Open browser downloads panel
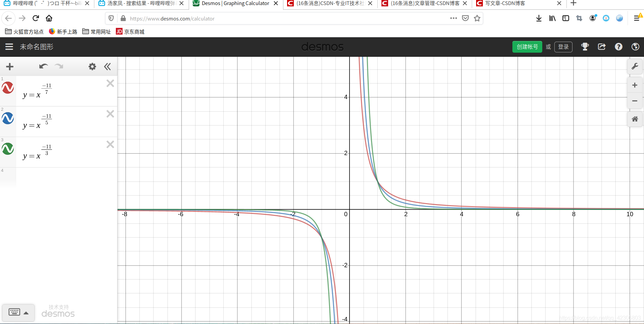Viewport: 644px width, 324px height. coord(539,18)
